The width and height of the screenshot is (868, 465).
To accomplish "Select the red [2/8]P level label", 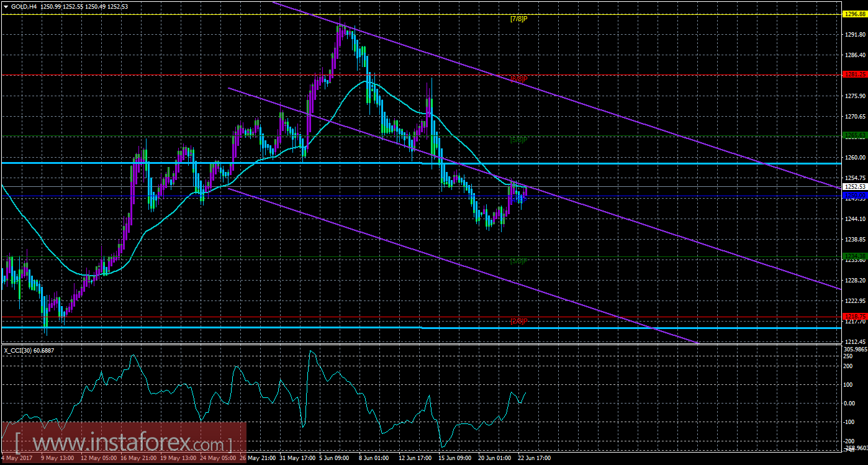I will pos(518,321).
